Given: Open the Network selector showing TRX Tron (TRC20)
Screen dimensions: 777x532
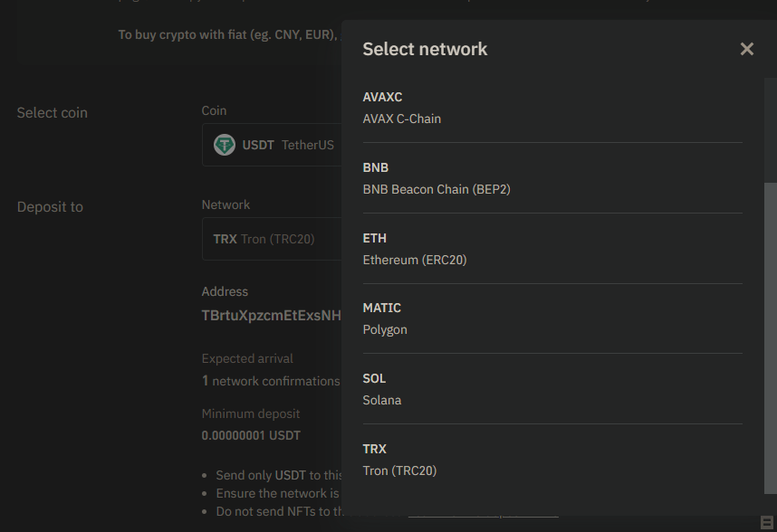Looking at the screenshot, I should 272,239.
